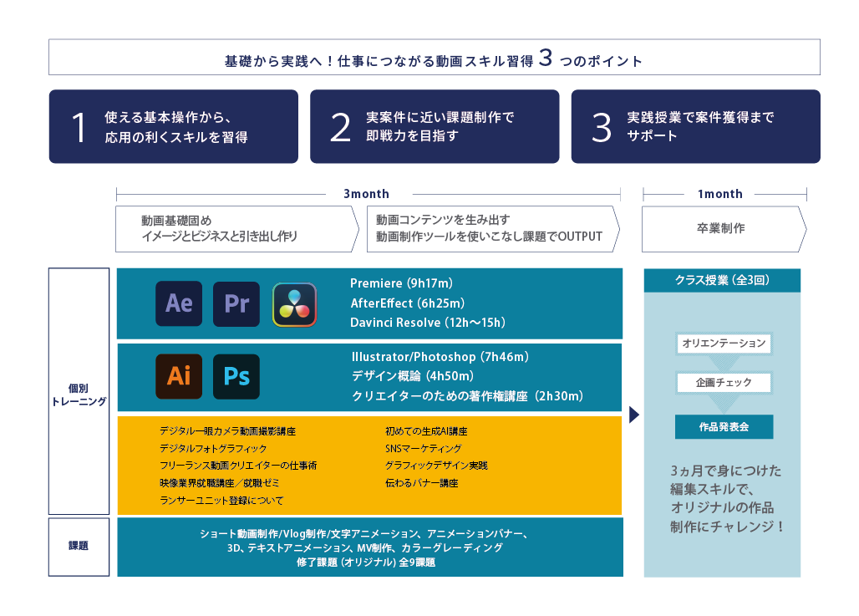Click the Premiere Pro Pr icon
Image resolution: width=859 pixels, height=616 pixels.
pos(236,303)
